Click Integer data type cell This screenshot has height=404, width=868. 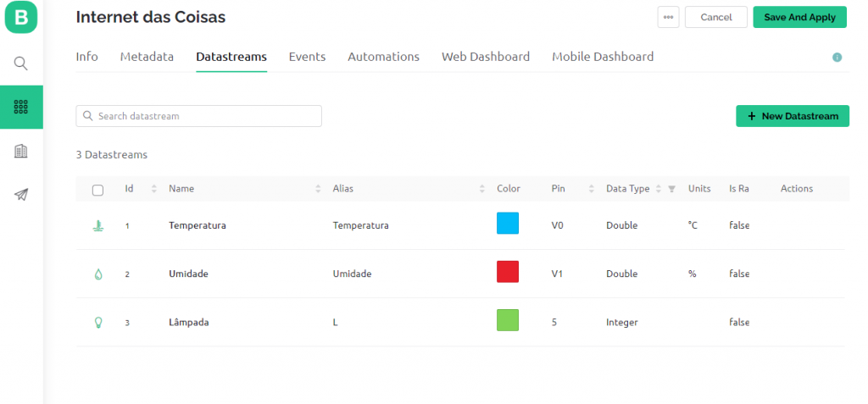point(622,323)
